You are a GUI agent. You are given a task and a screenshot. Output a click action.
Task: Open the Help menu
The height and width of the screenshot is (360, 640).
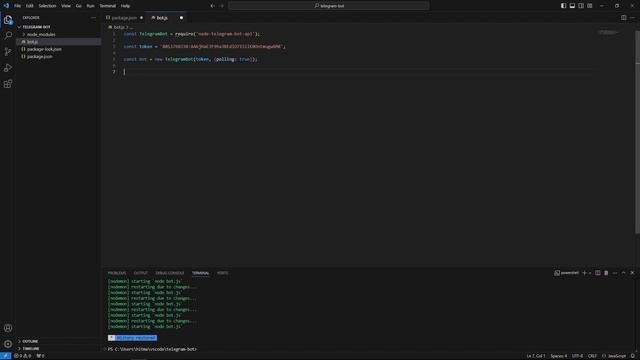point(125,6)
